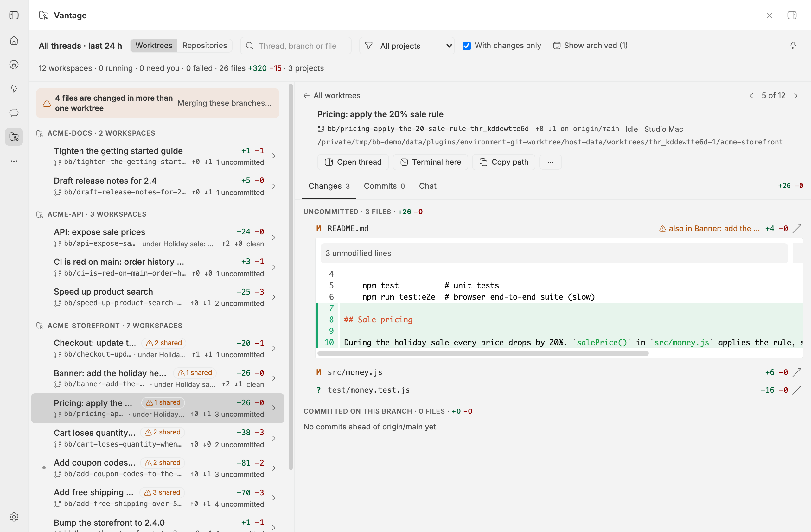
Task: Toggle the left sidebar panel icon
Action: [14, 15]
